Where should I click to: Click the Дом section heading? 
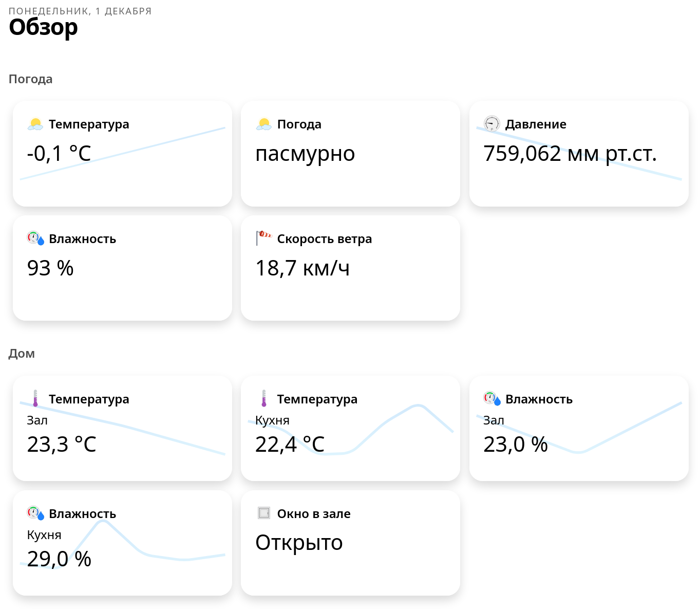coord(22,354)
